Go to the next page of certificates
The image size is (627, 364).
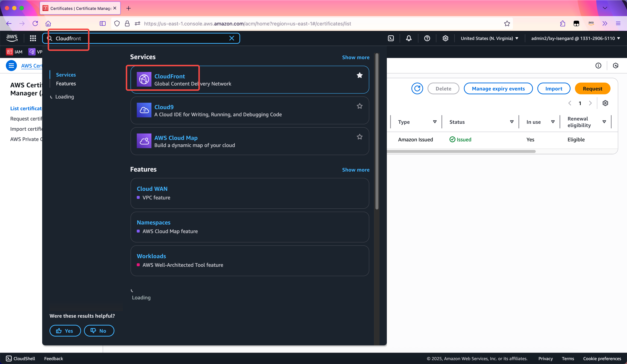590,103
